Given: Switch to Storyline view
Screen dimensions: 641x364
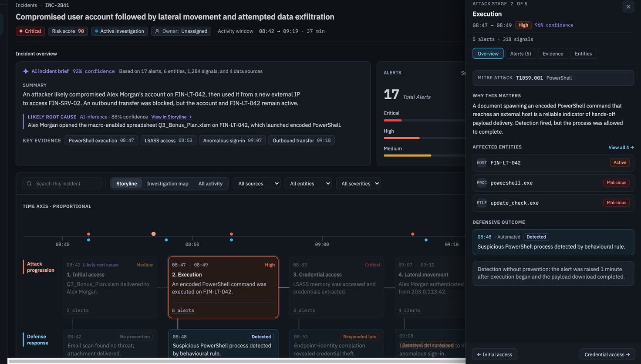Looking at the screenshot, I should pos(126,184).
